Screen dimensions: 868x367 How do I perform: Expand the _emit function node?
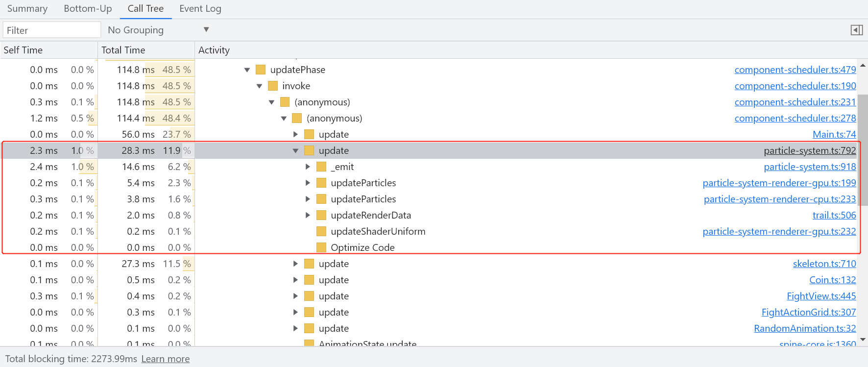pos(308,167)
